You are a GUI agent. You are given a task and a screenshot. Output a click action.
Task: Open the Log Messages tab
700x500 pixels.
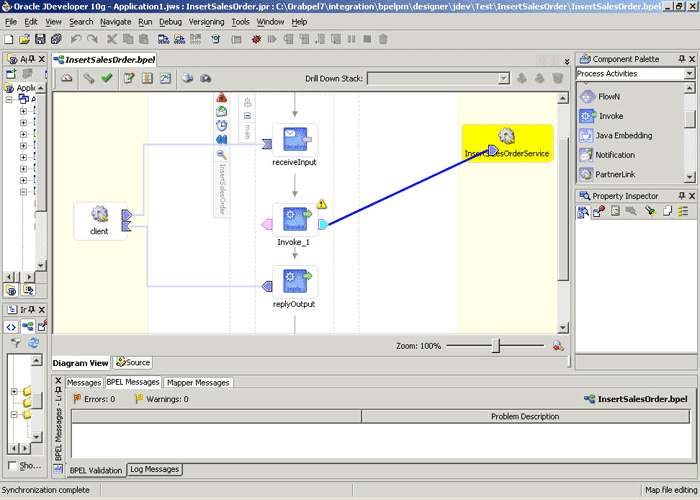tap(154, 469)
